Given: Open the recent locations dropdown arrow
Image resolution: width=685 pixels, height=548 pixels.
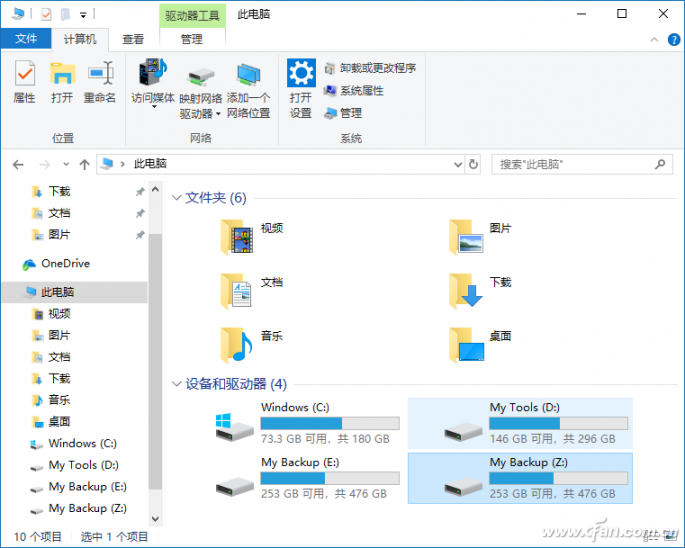Looking at the screenshot, I should pyautogui.click(x=66, y=164).
